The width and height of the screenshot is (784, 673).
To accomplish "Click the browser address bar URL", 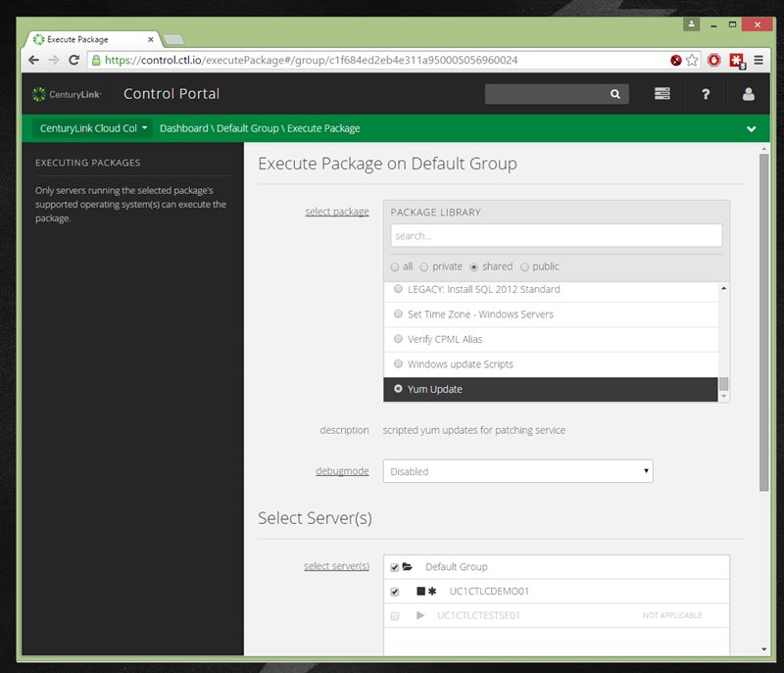I will [312, 61].
